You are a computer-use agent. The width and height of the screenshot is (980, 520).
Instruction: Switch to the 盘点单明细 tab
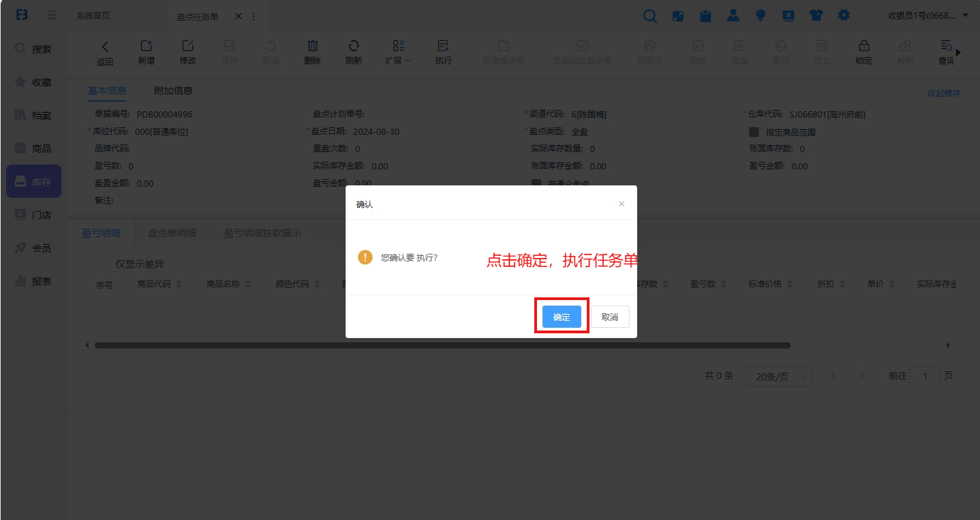point(172,233)
